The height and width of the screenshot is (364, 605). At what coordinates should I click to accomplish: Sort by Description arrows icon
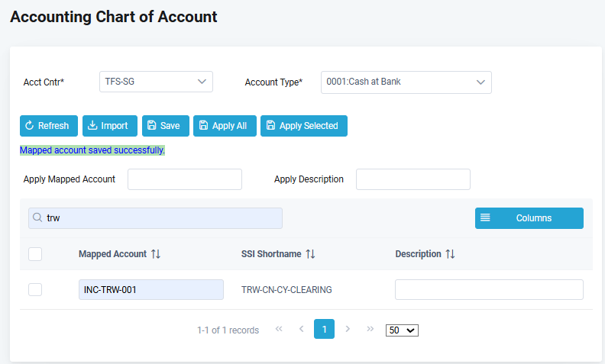[450, 254]
